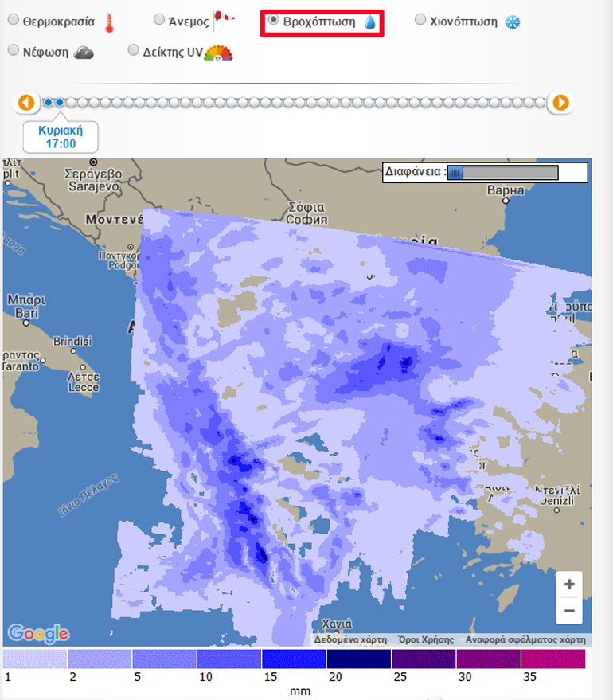Select the Θερμοκρασία radio button

[13, 21]
